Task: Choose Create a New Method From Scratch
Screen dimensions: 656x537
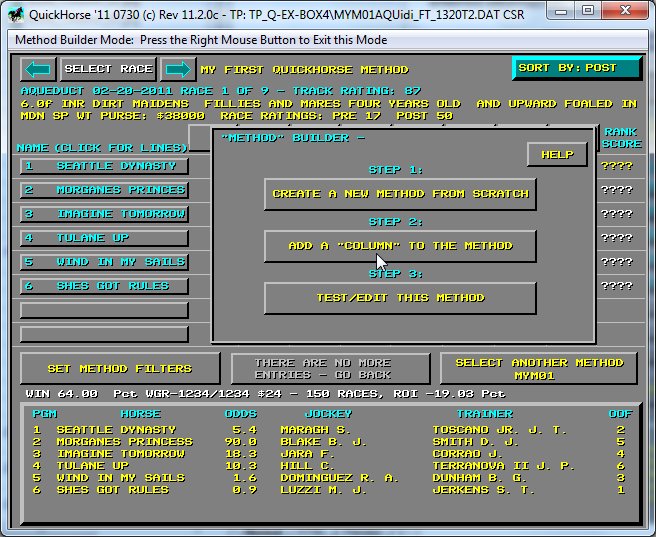Action: coord(400,194)
